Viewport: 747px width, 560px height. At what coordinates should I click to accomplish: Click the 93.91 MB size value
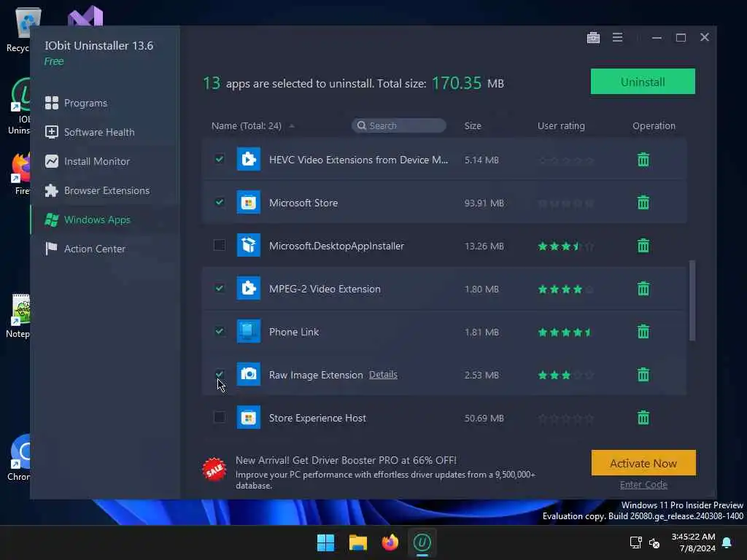(484, 203)
